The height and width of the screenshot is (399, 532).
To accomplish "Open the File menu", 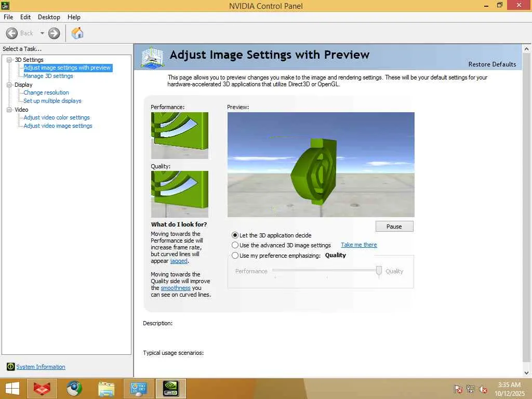I will pyautogui.click(x=8, y=17).
